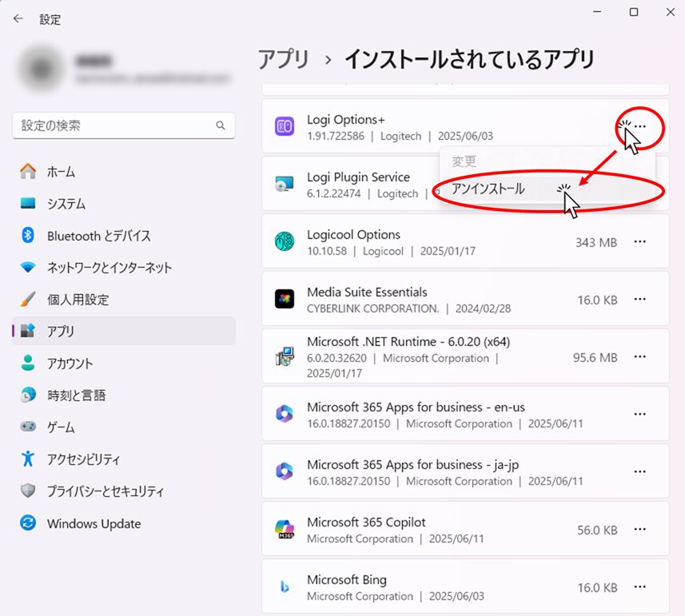The width and height of the screenshot is (685, 616).
Task: Click the アカウント person icon
Action: [28, 363]
